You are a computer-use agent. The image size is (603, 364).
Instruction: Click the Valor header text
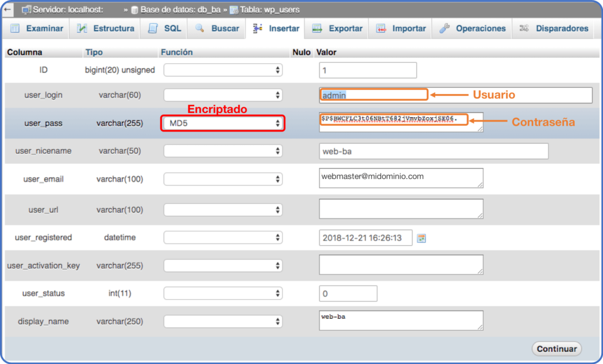[x=326, y=52]
